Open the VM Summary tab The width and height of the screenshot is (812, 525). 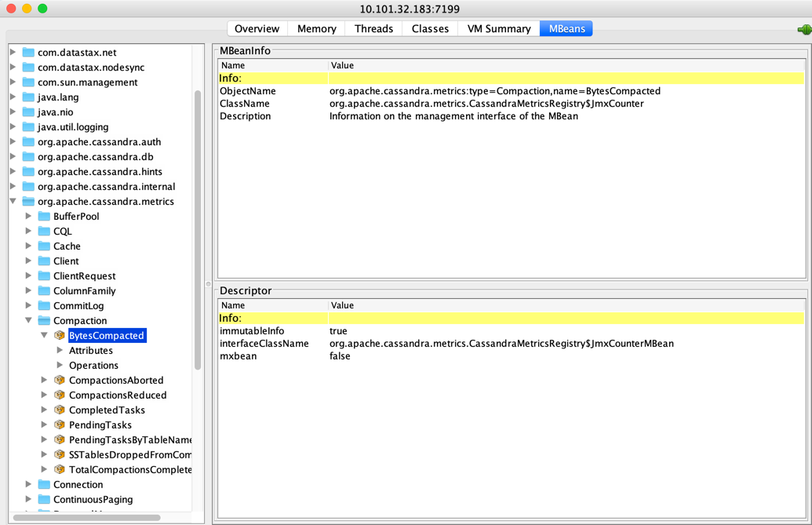499,29
